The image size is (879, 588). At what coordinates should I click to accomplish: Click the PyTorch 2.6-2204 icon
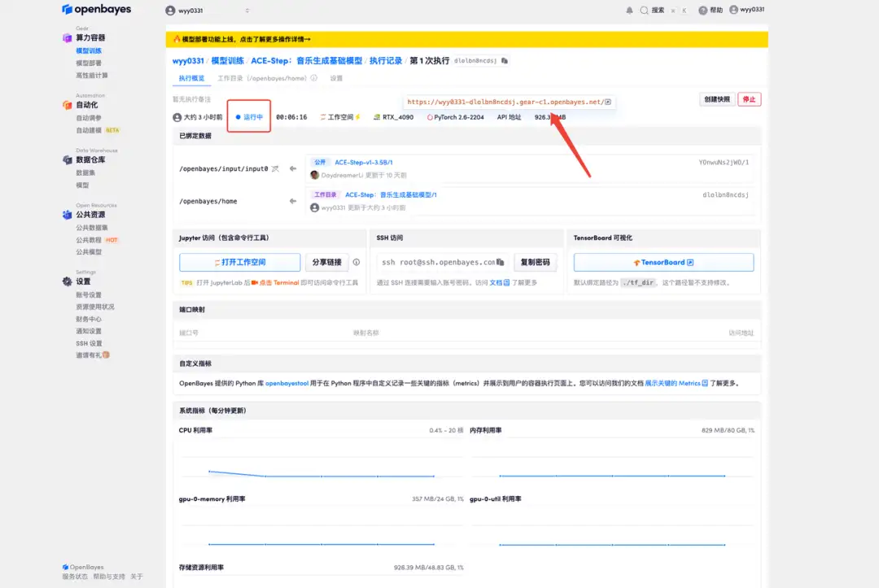430,117
